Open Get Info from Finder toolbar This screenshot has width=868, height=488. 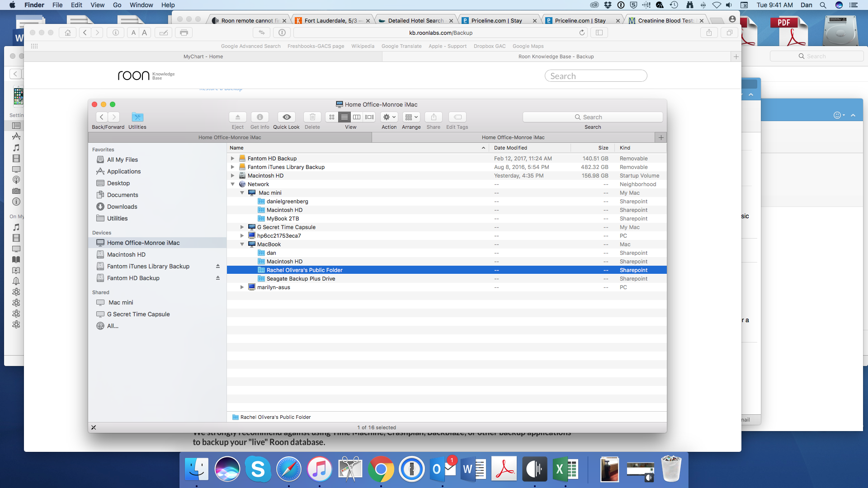[259, 117]
